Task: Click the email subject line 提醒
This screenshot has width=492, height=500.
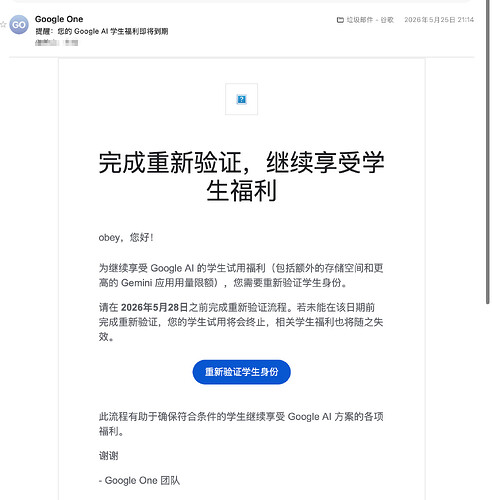Action: click(x=102, y=31)
